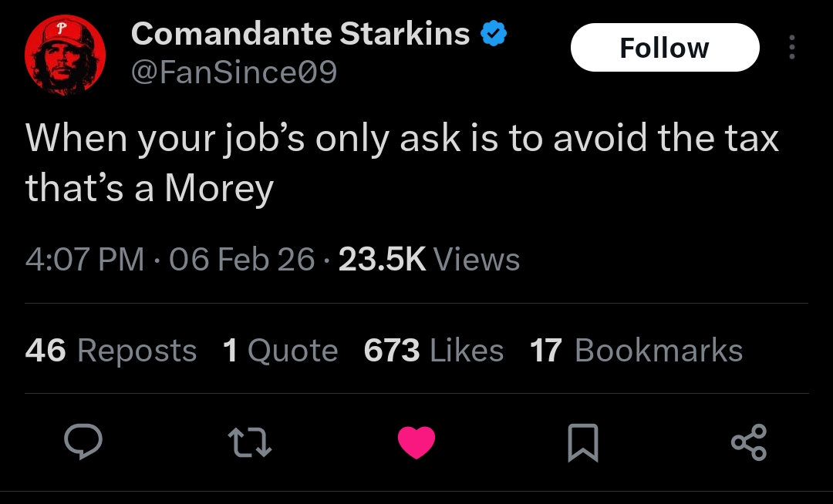
Task: Toggle the bookmark icon under the tweet
Action: point(583,442)
